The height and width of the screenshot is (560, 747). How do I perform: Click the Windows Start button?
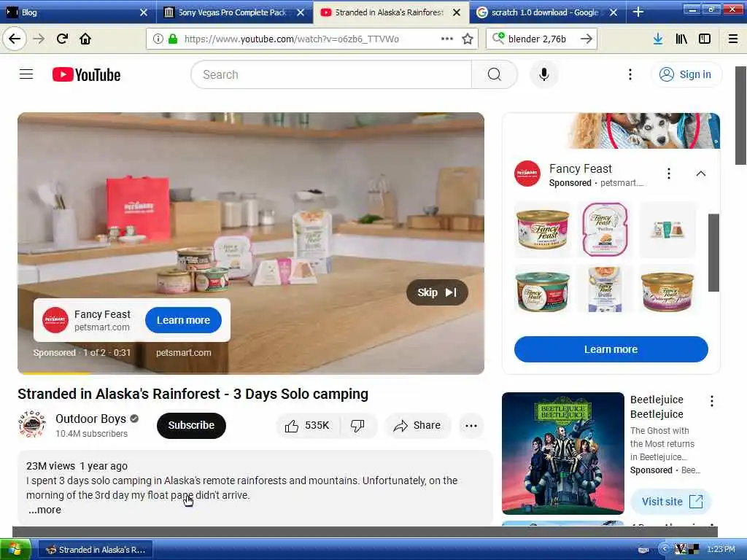15,550
